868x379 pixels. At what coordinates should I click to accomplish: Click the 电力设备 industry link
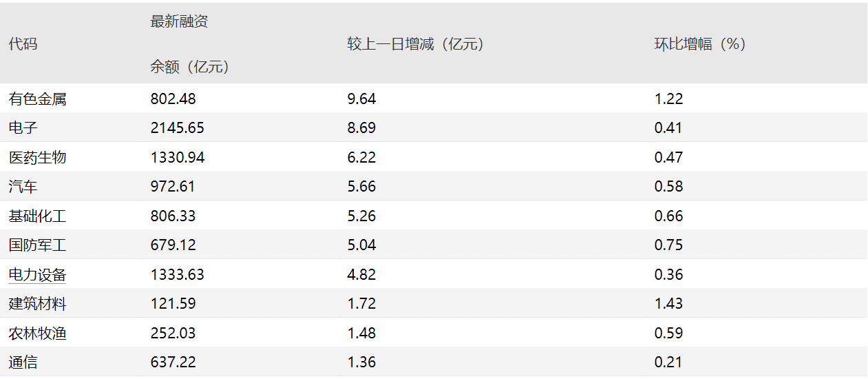click(x=38, y=275)
